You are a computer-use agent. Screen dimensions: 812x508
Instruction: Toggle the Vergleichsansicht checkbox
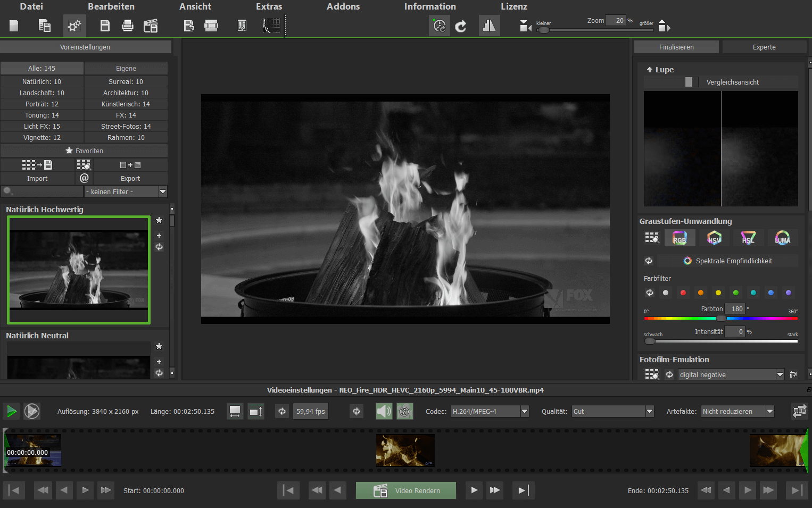coord(692,82)
